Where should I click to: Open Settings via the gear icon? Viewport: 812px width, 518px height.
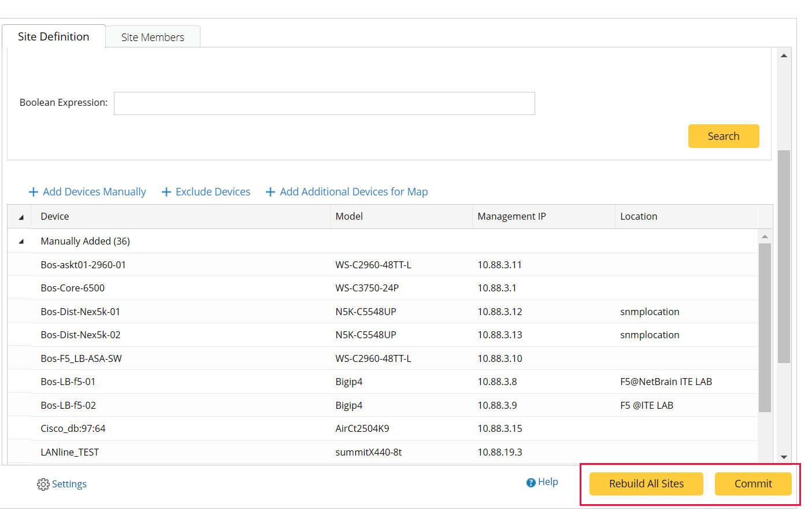43,484
